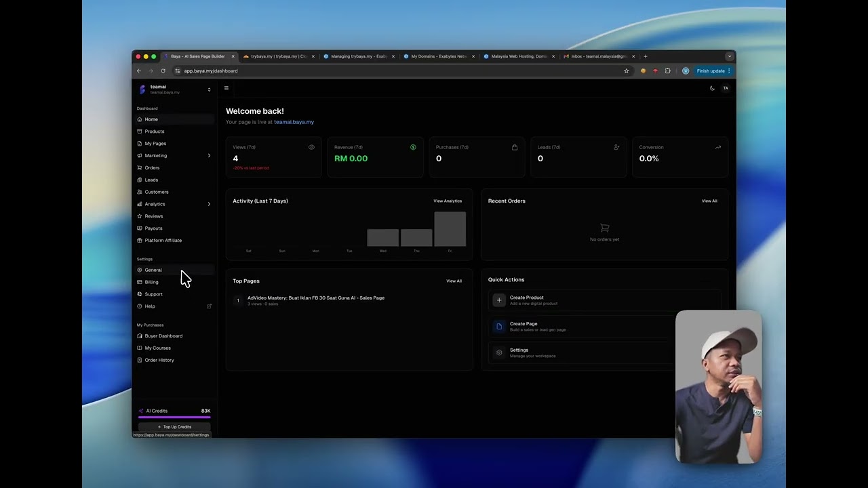Go back with the browser back arrow

tap(139, 70)
